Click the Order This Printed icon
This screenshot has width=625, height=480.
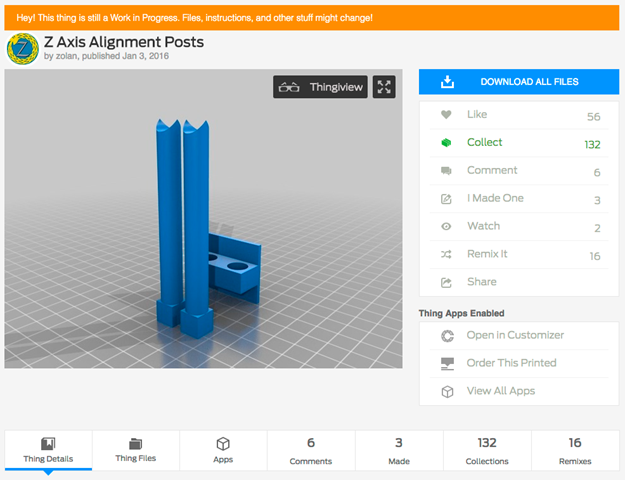pos(447,364)
